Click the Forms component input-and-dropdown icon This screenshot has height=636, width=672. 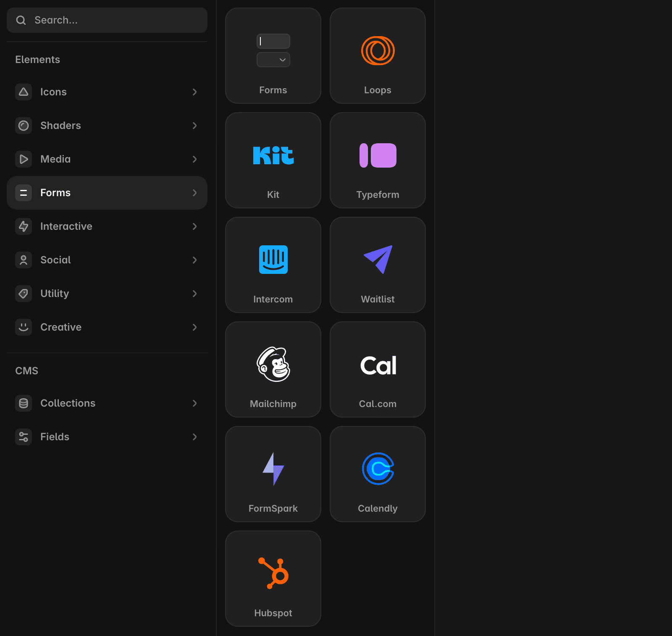click(273, 50)
